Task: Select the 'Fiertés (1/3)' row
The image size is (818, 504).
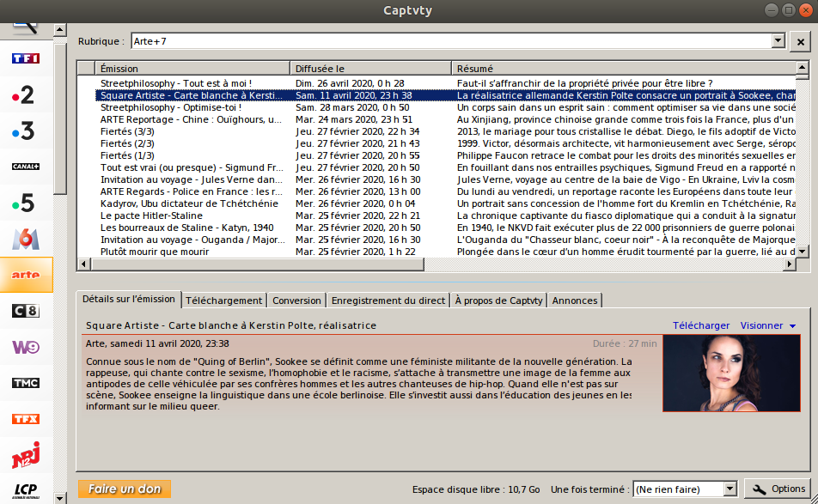Action: click(x=436, y=155)
